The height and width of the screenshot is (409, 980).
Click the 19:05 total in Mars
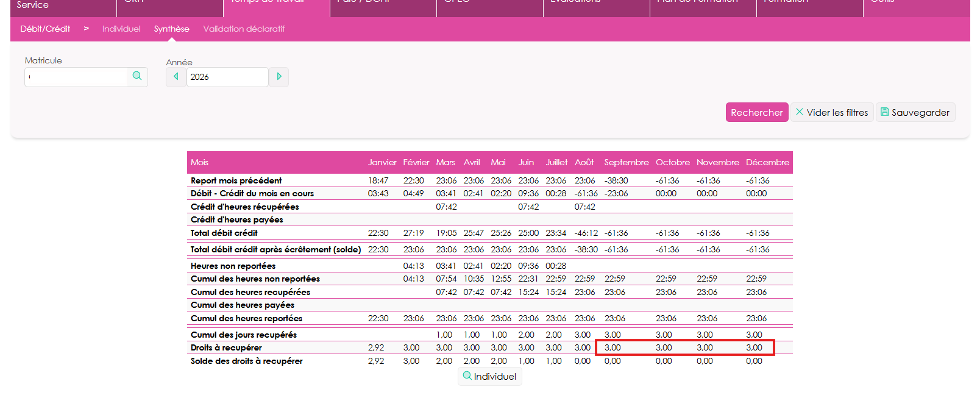446,233
